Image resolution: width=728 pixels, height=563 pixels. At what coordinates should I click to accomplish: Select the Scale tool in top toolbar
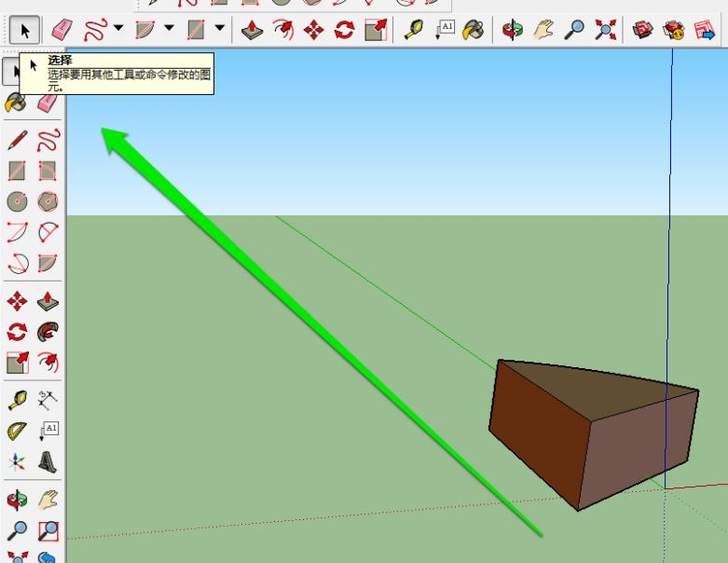point(375,30)
